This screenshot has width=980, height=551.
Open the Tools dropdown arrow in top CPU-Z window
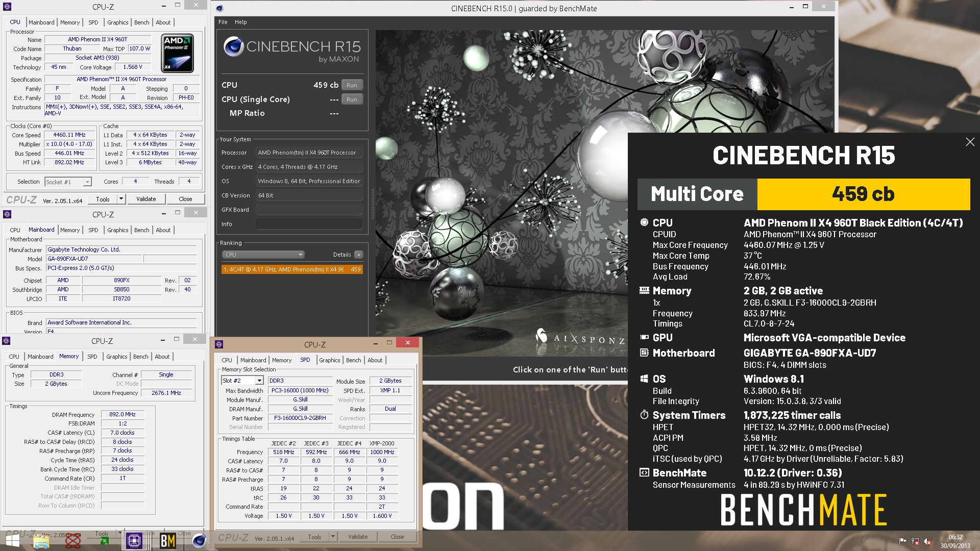(x=121, y=199)
